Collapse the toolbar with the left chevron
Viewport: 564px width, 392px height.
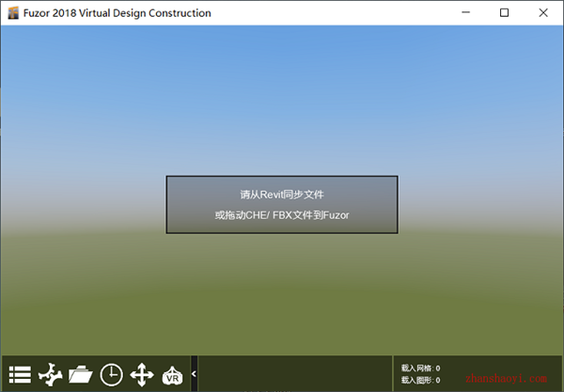[194, 373]
